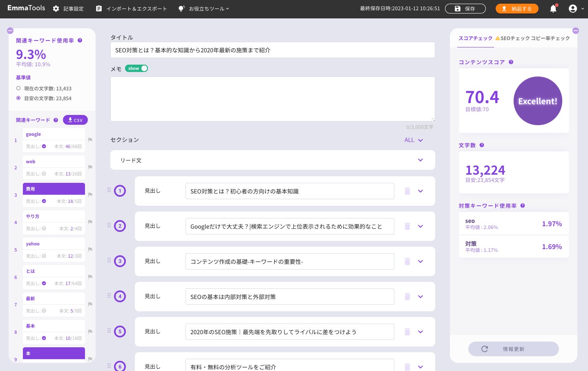588x371 pixels.
Task: Click the notification bell icon
Action: 553,9
